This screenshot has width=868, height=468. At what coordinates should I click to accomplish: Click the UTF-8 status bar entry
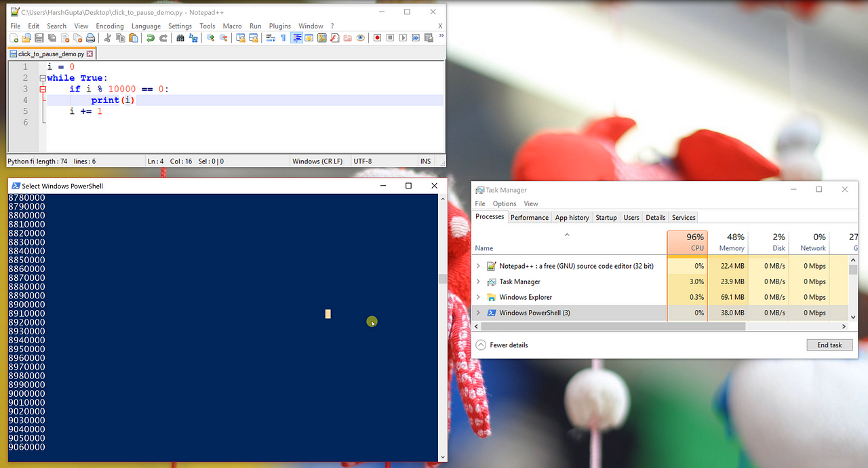pos(362,161)
